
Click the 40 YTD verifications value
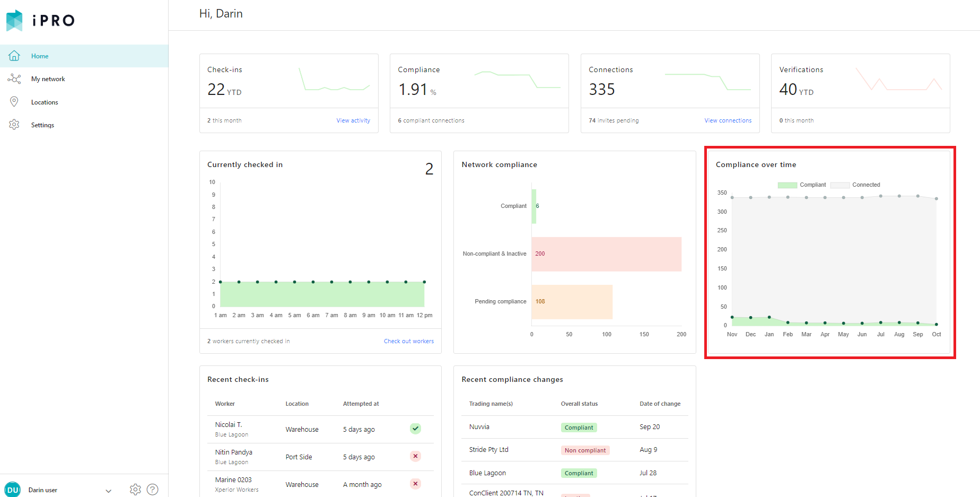tap(797, 90)
